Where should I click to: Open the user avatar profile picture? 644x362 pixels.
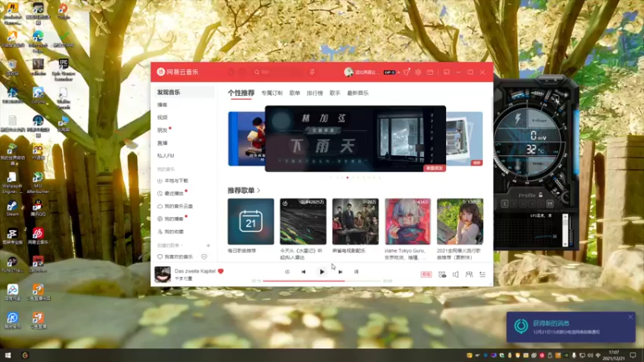[x=349, y=72]
